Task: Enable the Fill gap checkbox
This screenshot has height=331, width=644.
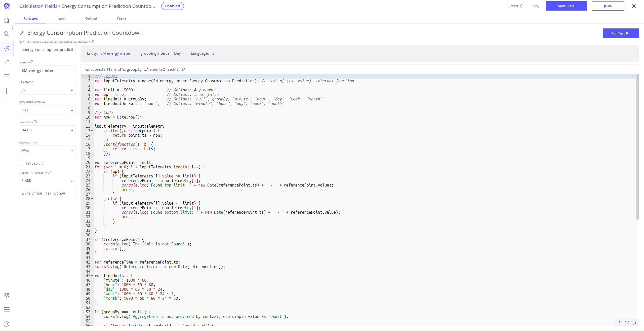Action: coord(22,163)
